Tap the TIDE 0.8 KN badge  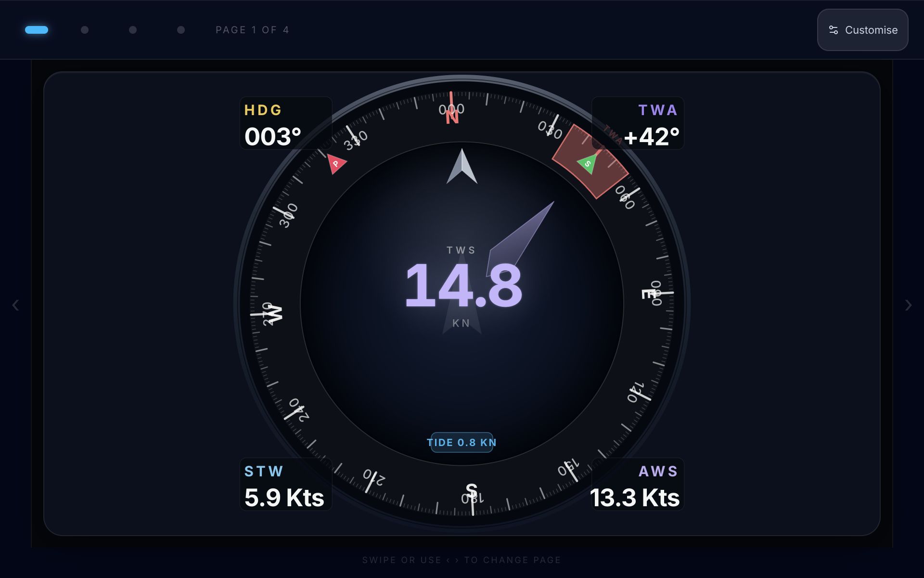[462, 442]
